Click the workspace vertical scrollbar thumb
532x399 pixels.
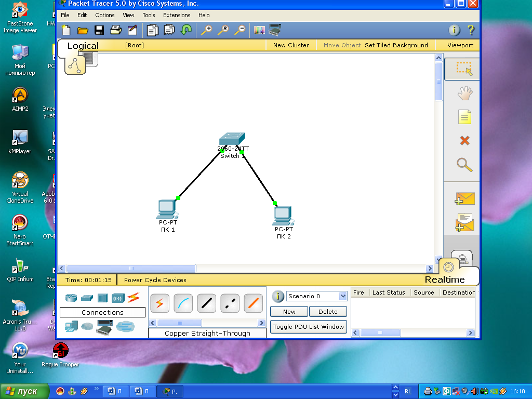pos(438,82)
